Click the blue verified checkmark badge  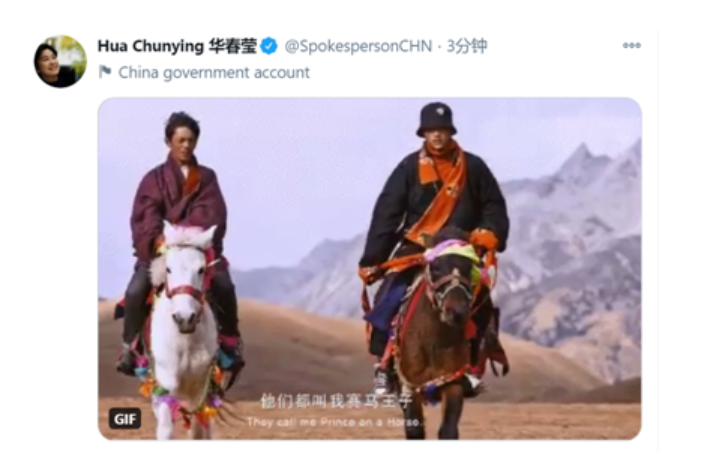coord(269,46)
